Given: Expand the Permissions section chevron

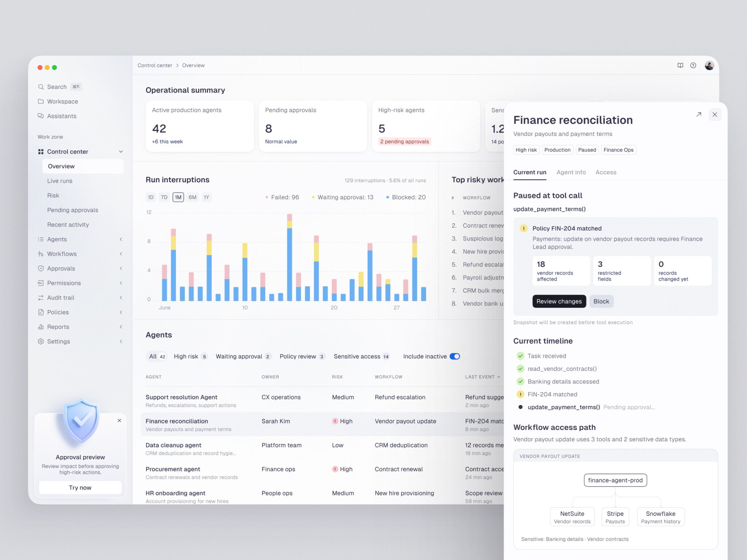Looking at the screenshot, I should (x=121, y=283).
